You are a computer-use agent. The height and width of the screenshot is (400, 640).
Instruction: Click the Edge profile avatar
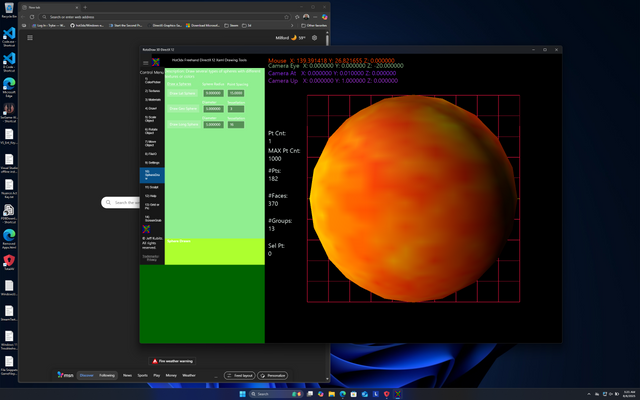(306, 17)
